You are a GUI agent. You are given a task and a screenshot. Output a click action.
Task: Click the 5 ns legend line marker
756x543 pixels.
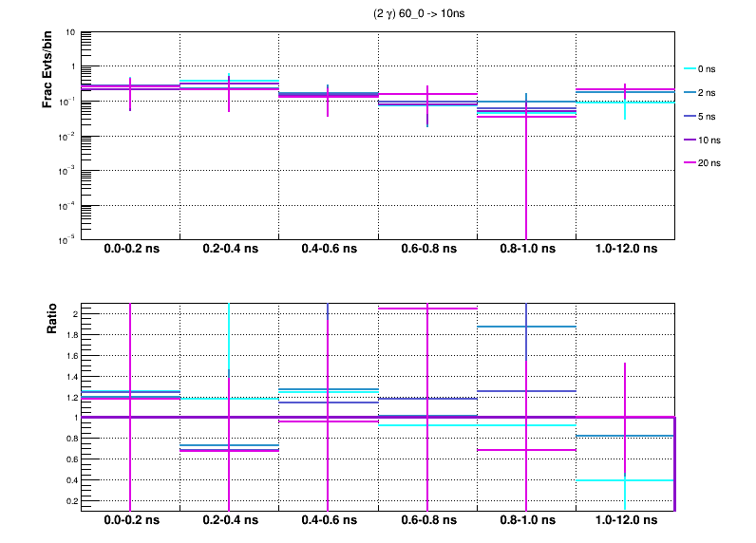[690, 116]
